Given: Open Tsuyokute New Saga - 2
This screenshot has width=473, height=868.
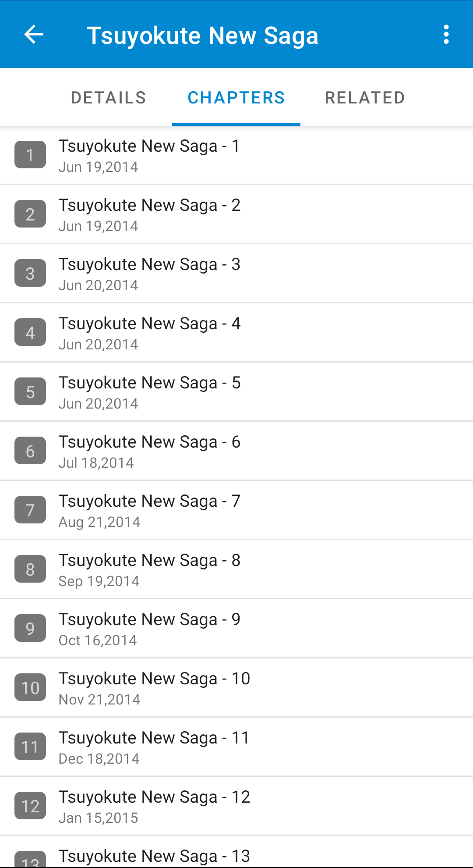Looking at the screenshot, I should coord(236,214).
